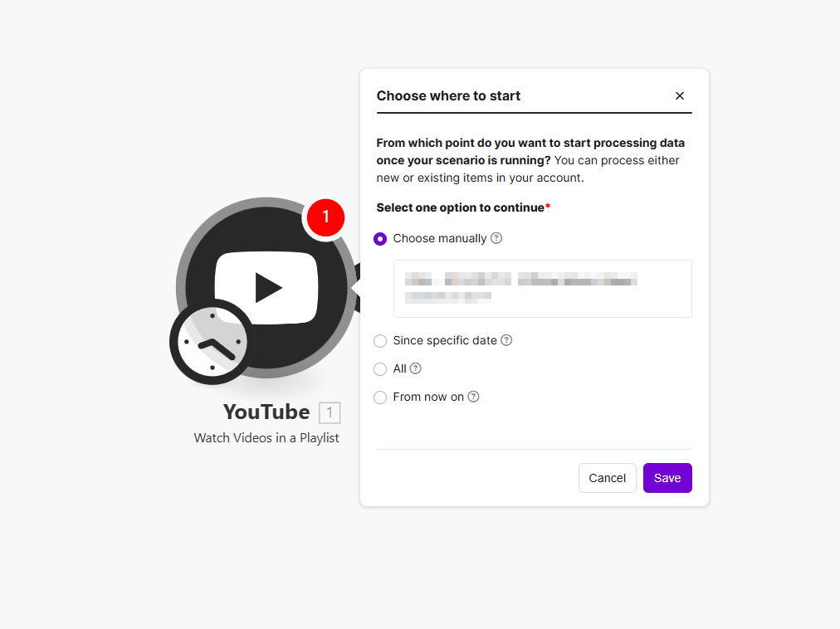Select the Choose manually radio button
This screenshot has width=840, height=629.
380,239
